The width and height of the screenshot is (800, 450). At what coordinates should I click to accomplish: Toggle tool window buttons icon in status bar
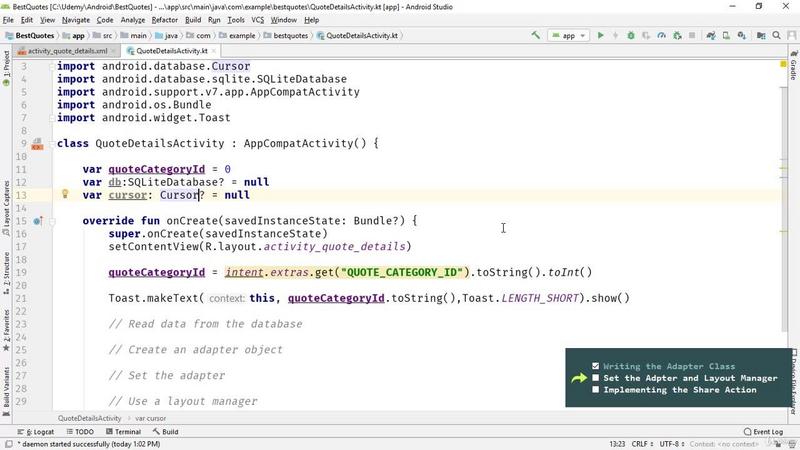click(9, 444)
